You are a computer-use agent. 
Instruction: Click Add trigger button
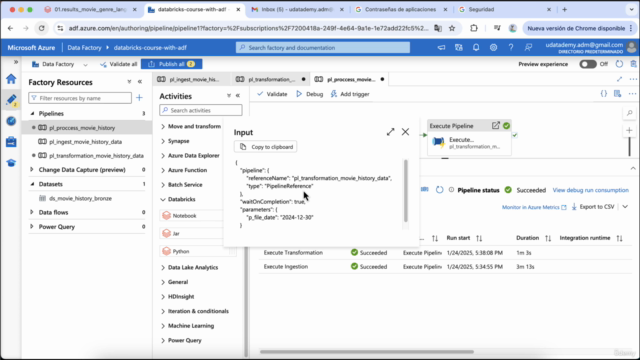[350, 94]
